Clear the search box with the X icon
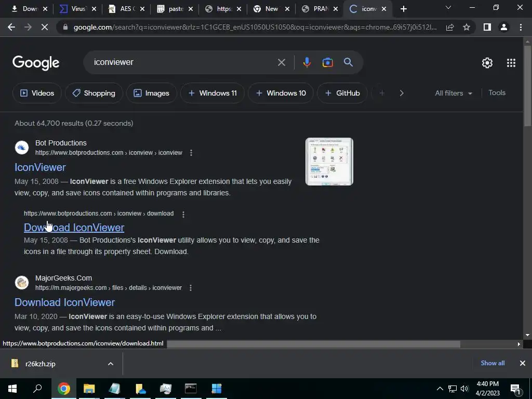The width and height of the screenshot is (532, 399). pyautogui.click(x=281, y=62)
